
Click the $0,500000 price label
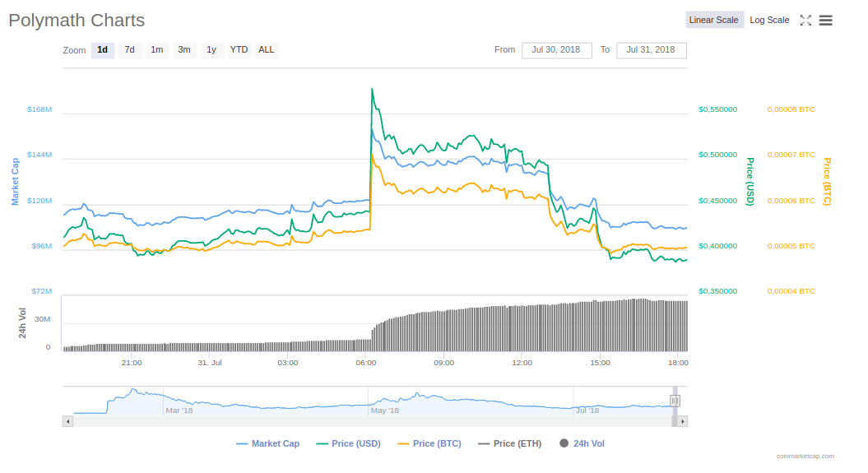(x=718, y=155)
